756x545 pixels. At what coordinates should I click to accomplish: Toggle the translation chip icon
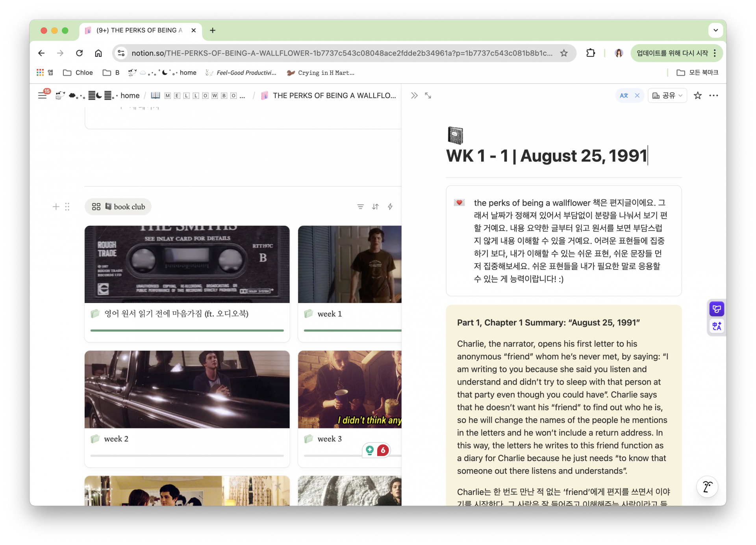pyautogui.click(x=624, y=95)
